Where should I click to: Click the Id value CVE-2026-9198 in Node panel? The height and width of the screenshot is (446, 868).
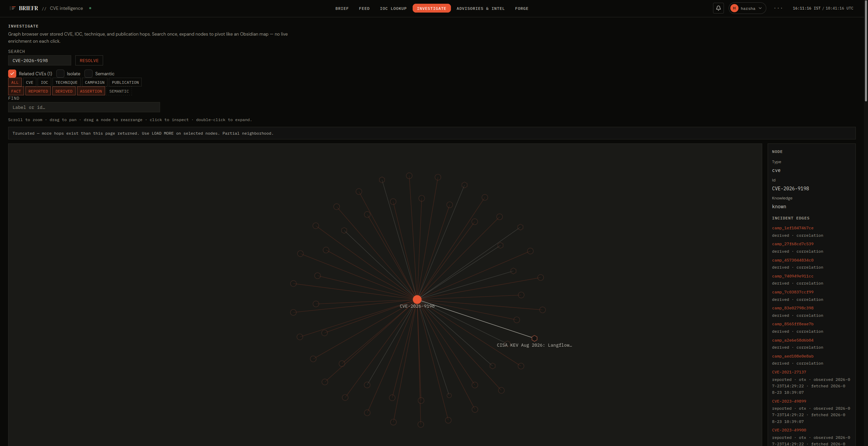pos(790,189)
